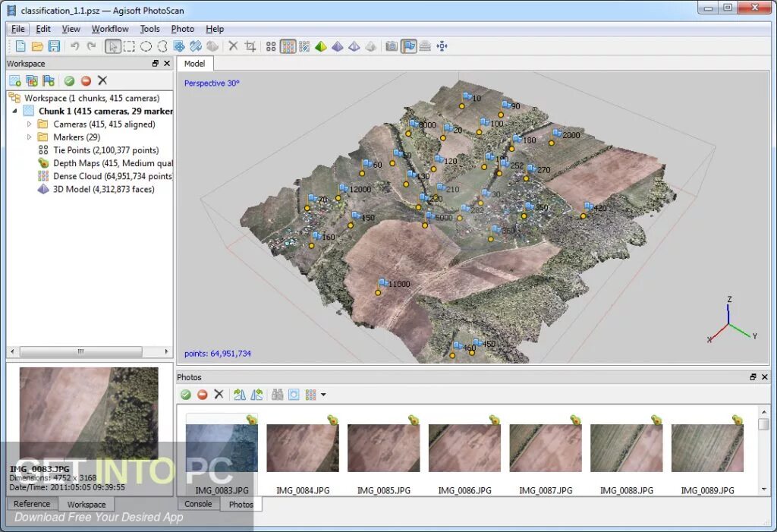Rotate photo right in Photos toolbar

click(x=256, y=395)
